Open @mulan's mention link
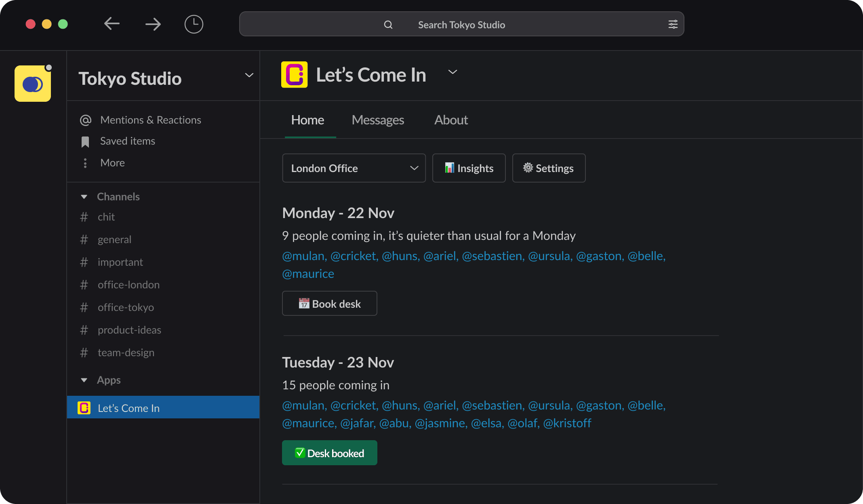Screen dimensions: 863x504 point(303,256)
